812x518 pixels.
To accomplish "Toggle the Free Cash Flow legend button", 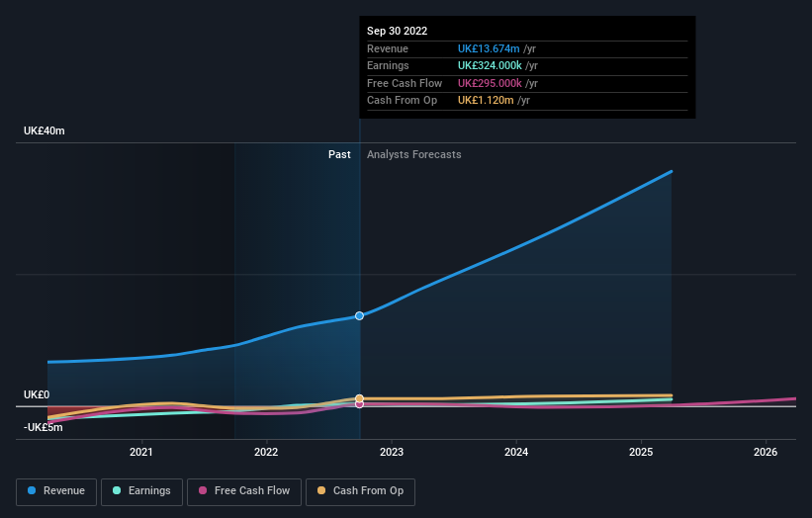I will pyautogui.click(x=244, y=491).
